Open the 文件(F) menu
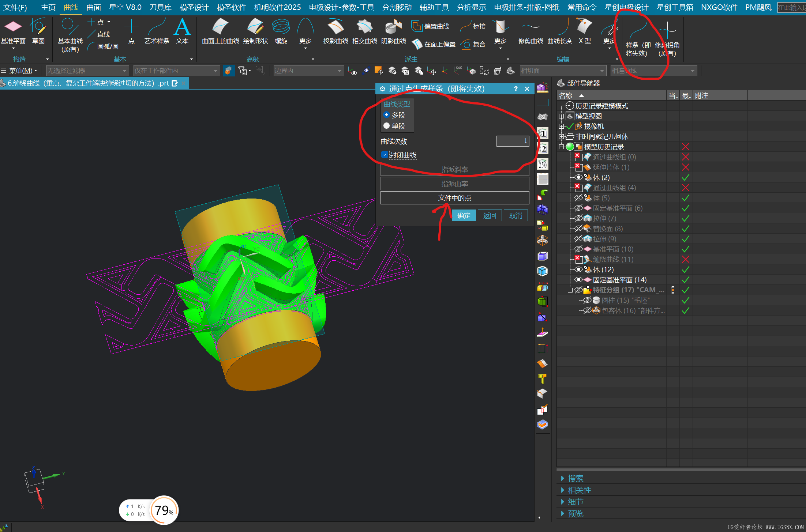Viewport: 806px width, 532px height. [15, 7]
